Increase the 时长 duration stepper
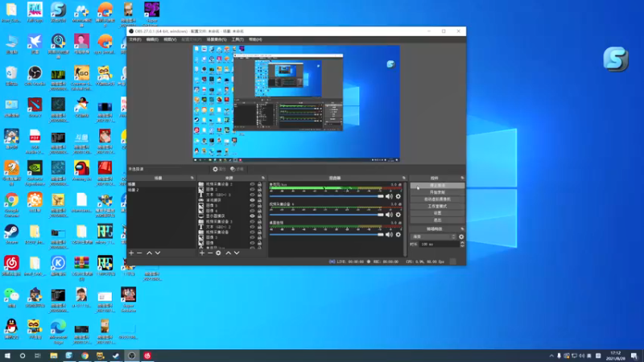 tap(462, 243)
